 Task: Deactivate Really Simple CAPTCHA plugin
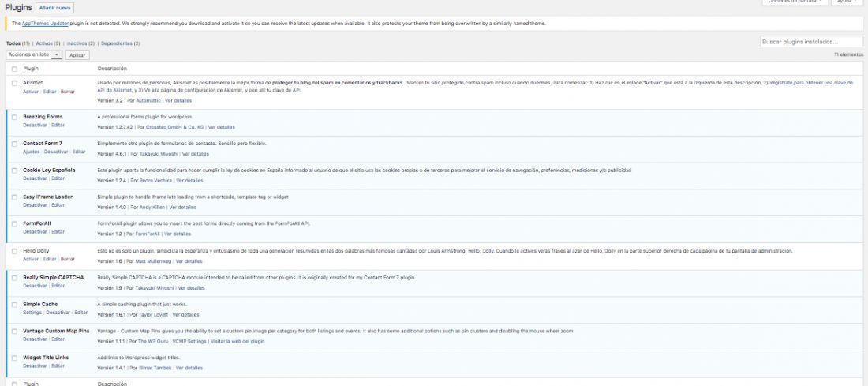(x=36, y=286)
